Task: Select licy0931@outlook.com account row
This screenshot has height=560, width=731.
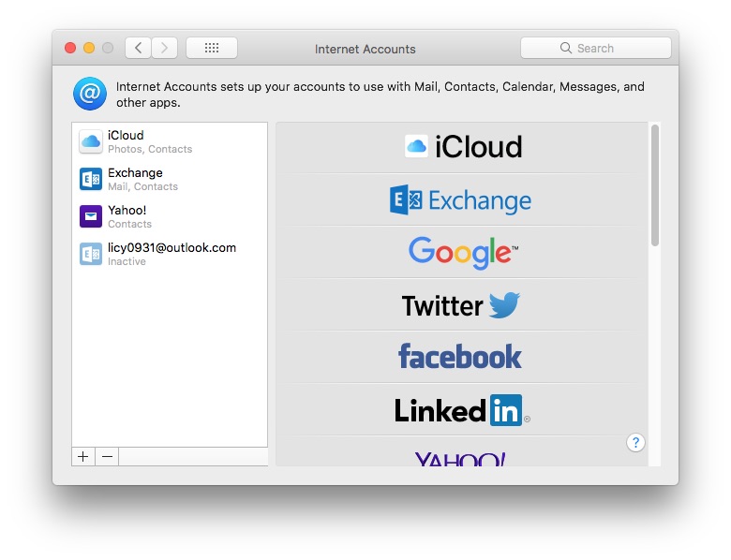Action: click(x=170, y=254)
